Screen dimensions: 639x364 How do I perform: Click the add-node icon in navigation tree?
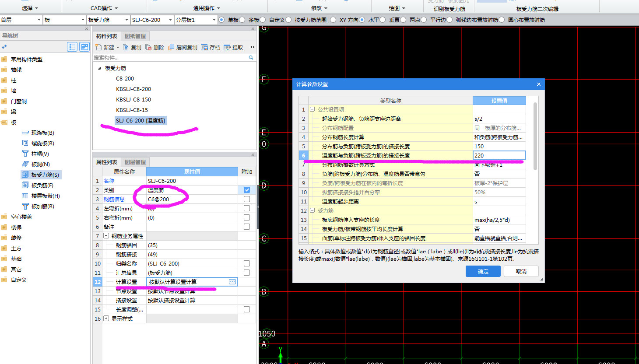point(4,47)
